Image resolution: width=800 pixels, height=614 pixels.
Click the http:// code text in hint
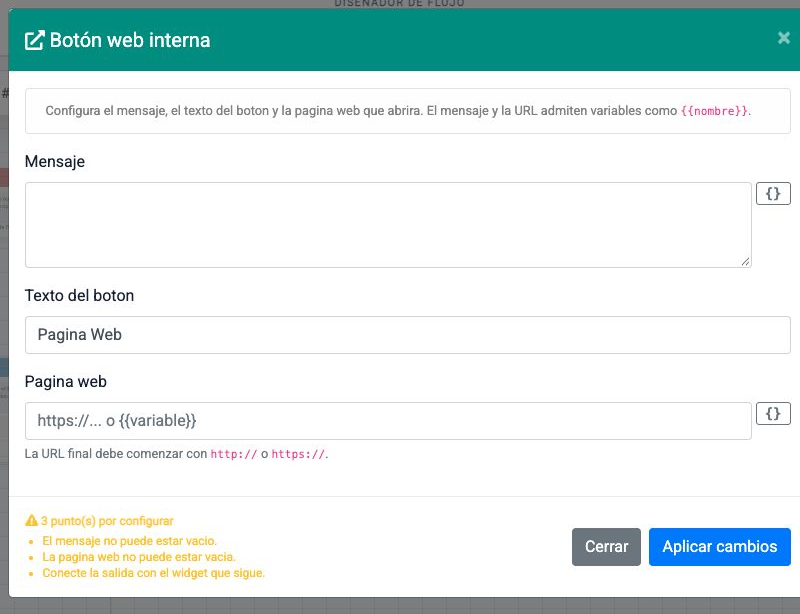coord(234,454)
